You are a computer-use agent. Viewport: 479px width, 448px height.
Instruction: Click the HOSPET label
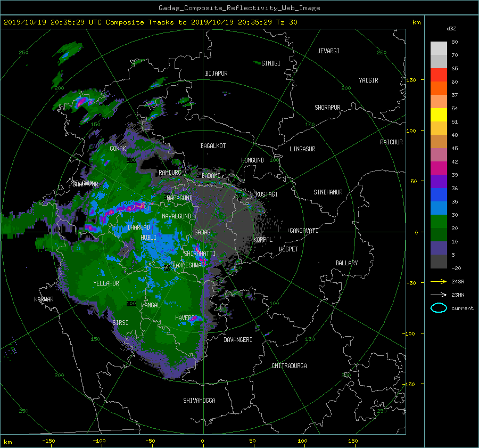pyautogui.click(x=288, y=249)
